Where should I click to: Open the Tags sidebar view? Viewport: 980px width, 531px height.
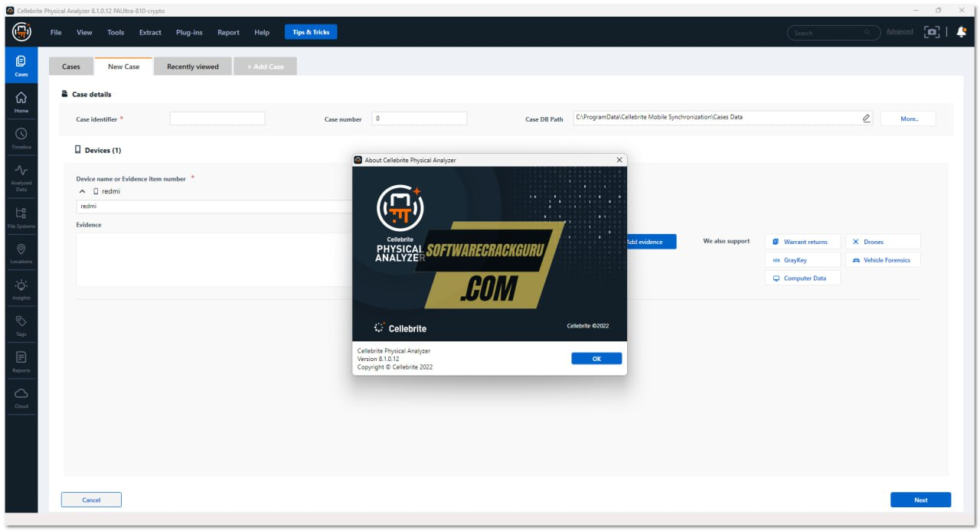pyautogui.click(x=21, y=325)
